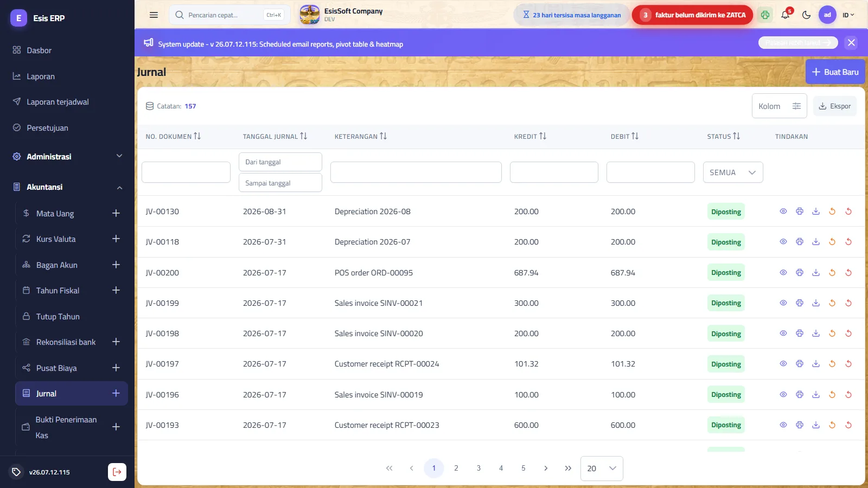The height and width of the screenshot is (488, 868).
Task: Click the logout icon beside the version number
Action: [x=117, y=472]
